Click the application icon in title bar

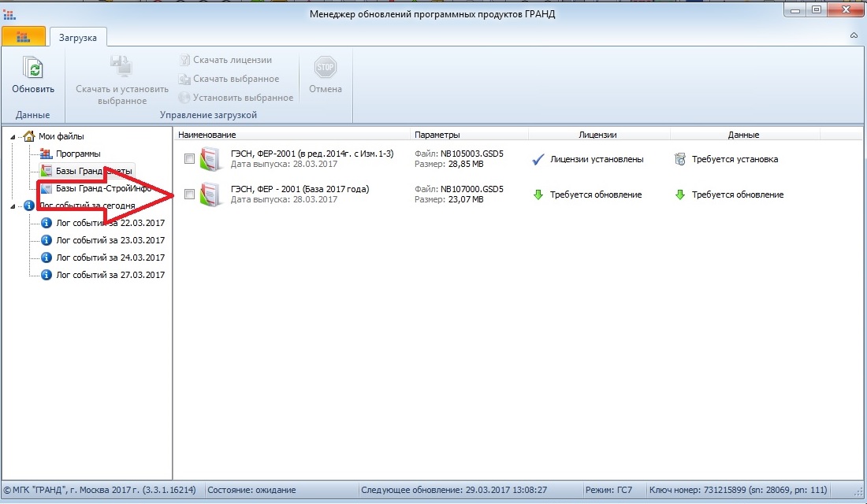pos(9,14)
